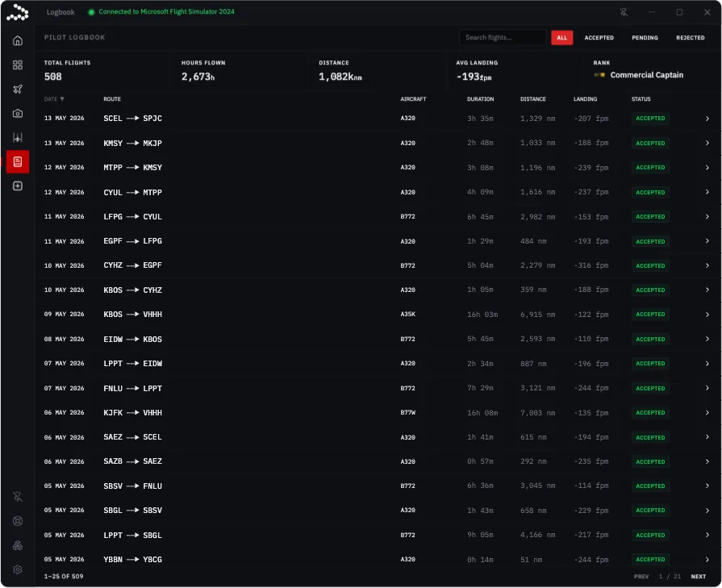The image size is (722, 588).
Task: Open the dashboard grid icon in sidebar
Action: pyautogui.click(x=18, y=65)
